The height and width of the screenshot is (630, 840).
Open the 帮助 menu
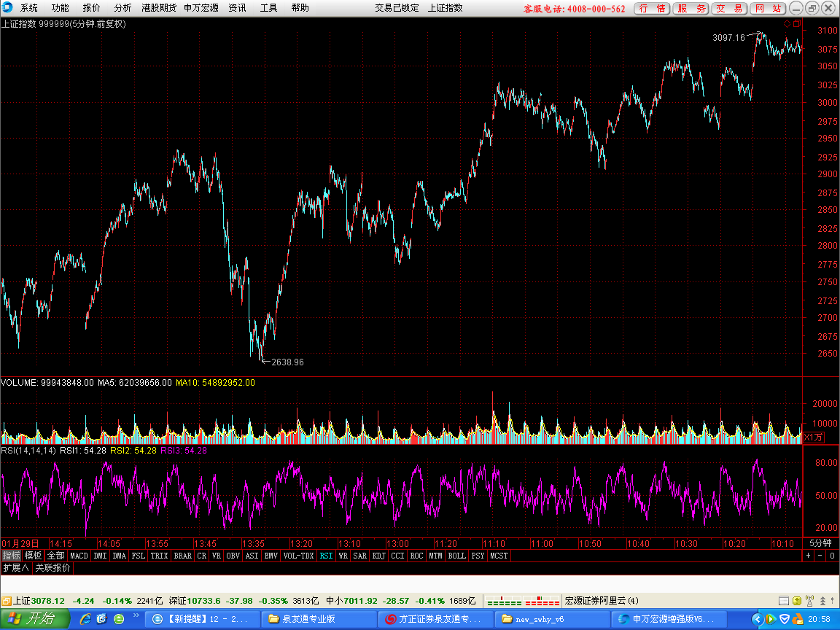[300, 8]
